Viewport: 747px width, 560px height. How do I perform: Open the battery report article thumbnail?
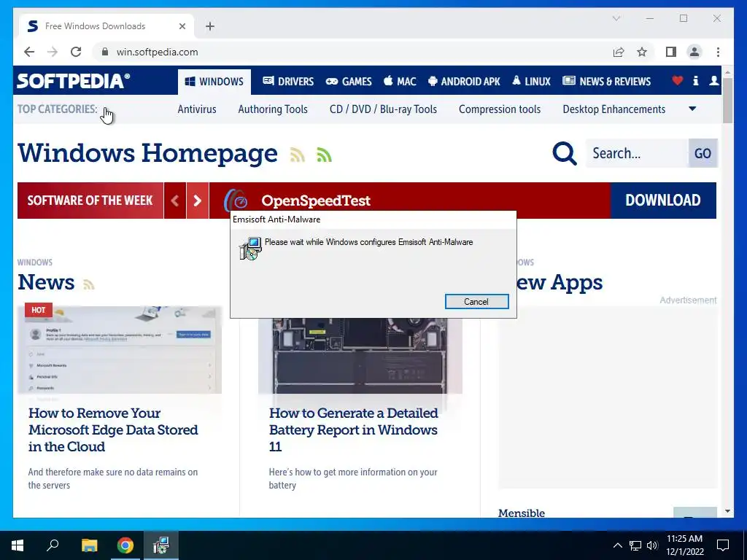pyautogui.click(x=360, y=356)
